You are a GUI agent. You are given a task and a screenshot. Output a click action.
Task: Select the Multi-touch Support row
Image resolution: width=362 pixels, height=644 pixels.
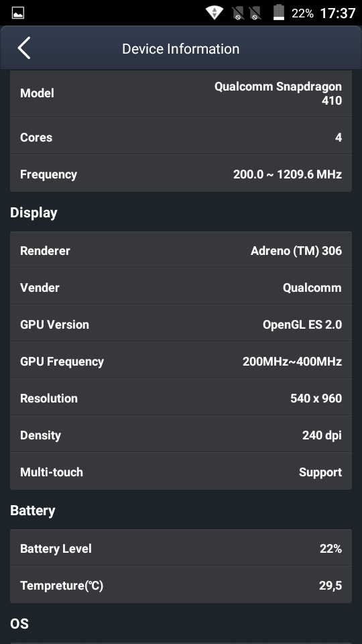181,472
